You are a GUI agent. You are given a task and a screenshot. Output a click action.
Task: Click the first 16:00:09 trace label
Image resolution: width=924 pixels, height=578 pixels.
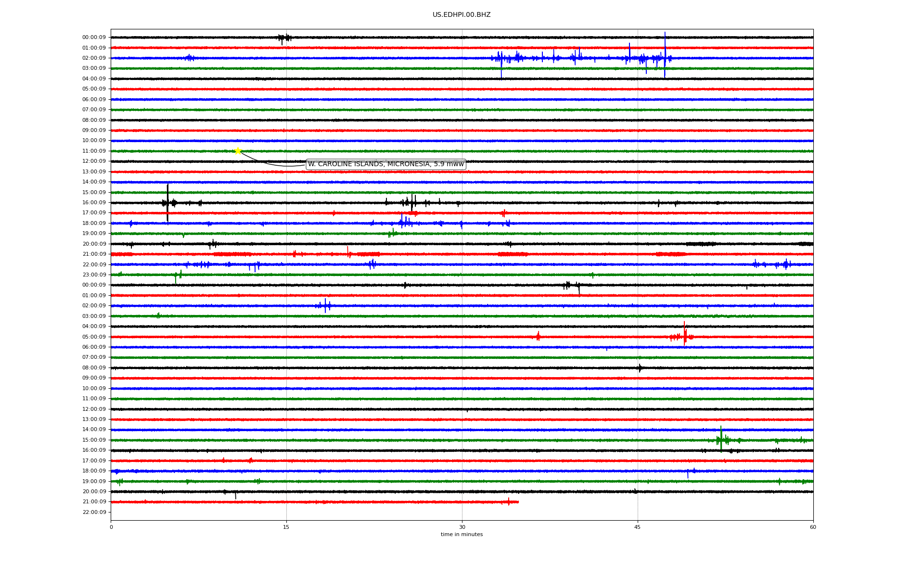coord(94,202)
